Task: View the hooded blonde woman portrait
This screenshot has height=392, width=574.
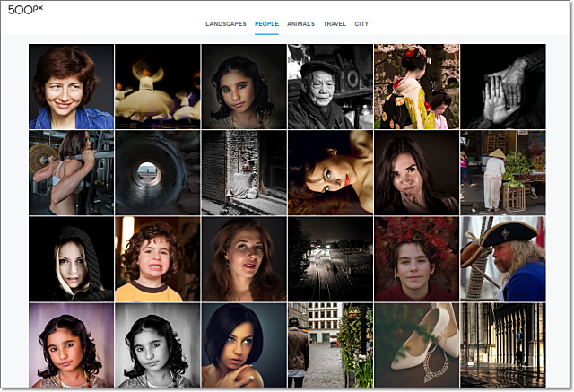Action: [x=71, y=258]
